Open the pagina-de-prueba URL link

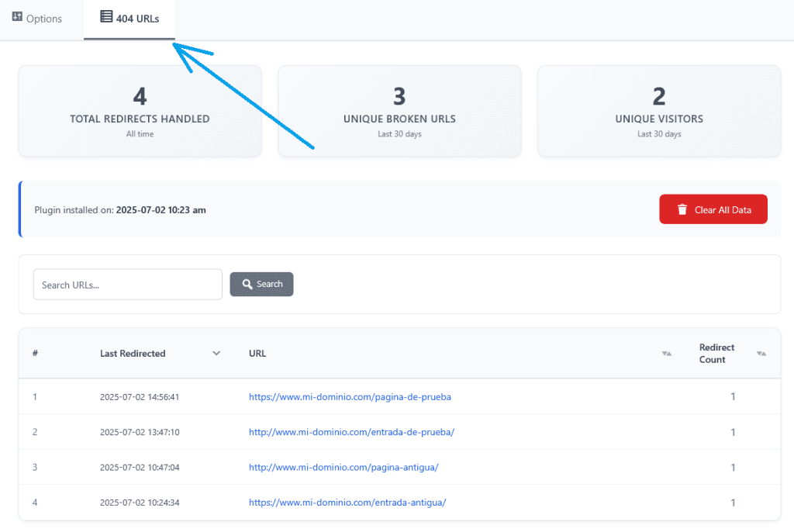(x=350, y=396)
